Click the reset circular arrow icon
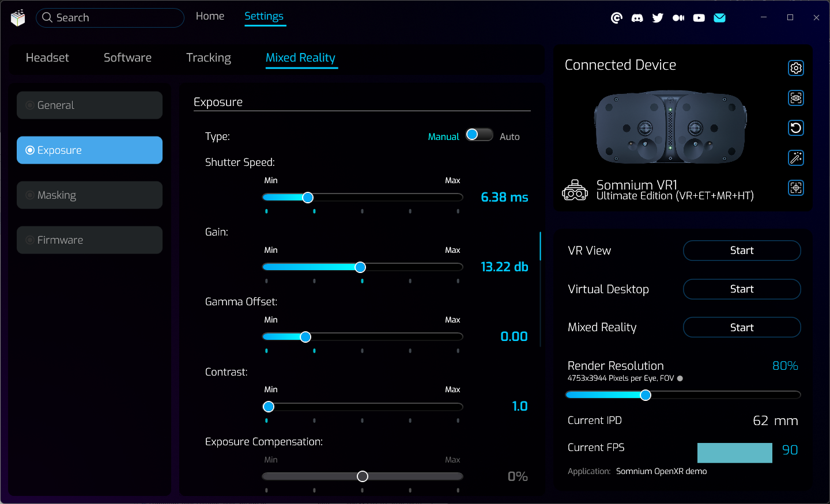Screen dimensions: 830x504 click(795, 128)
